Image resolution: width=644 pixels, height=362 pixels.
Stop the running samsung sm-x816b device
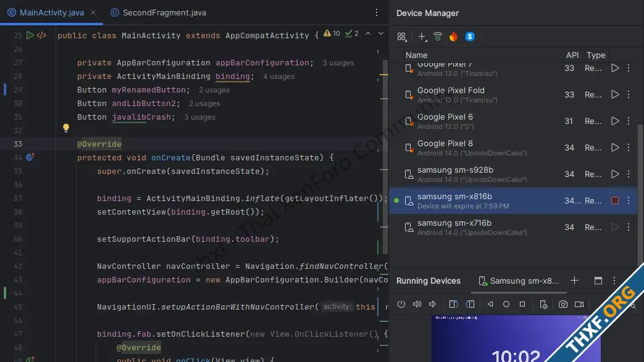615,200
